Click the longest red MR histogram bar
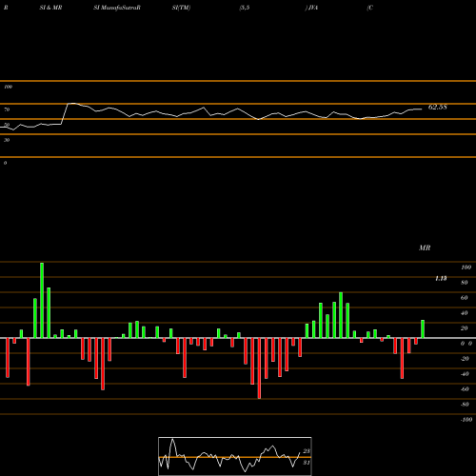The width and height of the screenshot is (476, 476). point(259,368)
